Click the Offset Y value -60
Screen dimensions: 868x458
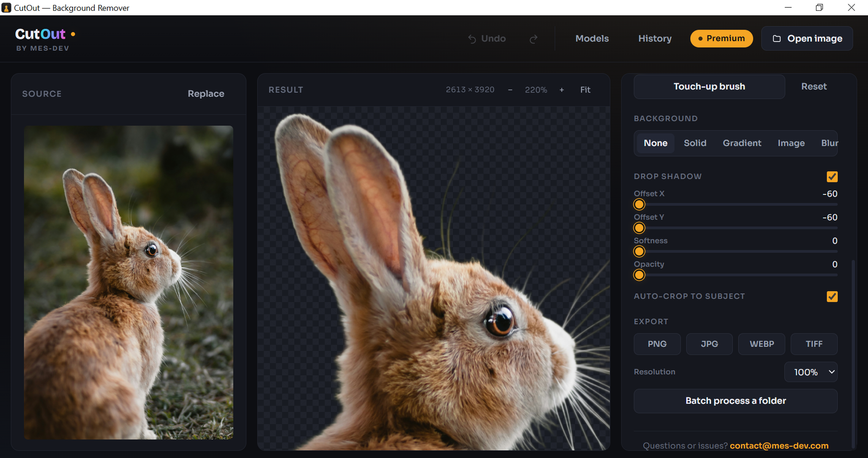click(829, 218)
